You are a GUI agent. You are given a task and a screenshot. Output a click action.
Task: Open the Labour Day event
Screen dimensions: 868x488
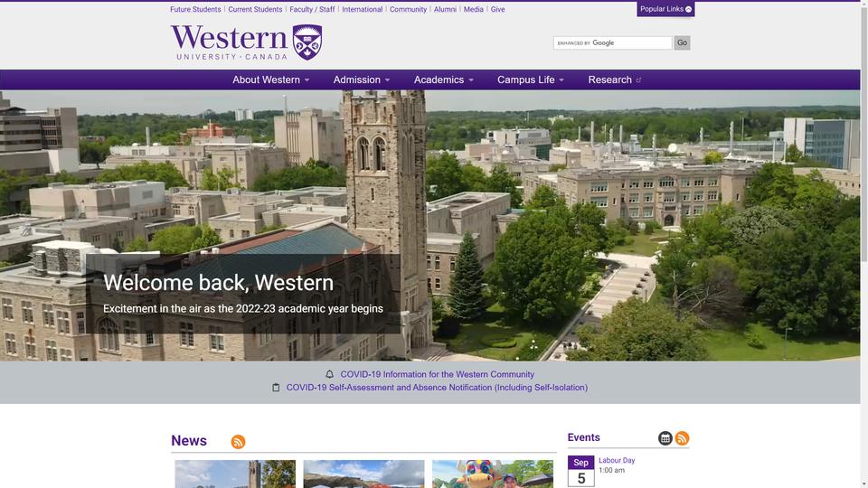click(x=617, y=460)
